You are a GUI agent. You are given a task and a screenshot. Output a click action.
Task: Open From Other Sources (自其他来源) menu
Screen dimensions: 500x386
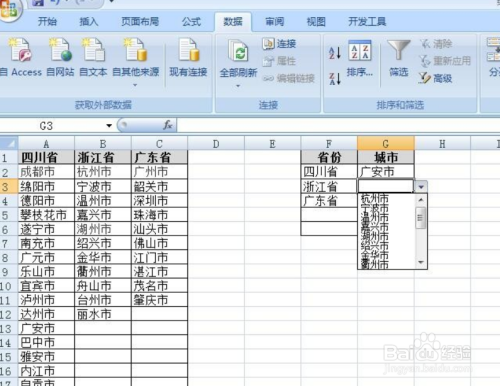pyautogui.click(x=135, y=62)
